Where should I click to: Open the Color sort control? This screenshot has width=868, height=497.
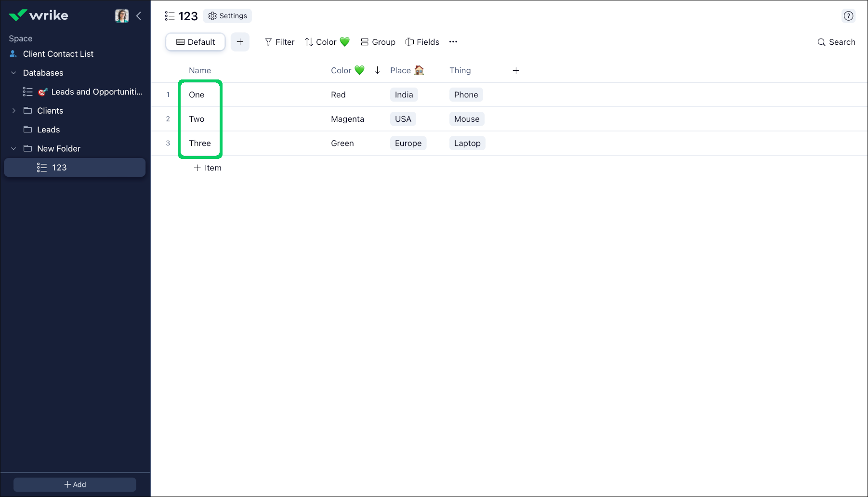[x=327, y=42]
